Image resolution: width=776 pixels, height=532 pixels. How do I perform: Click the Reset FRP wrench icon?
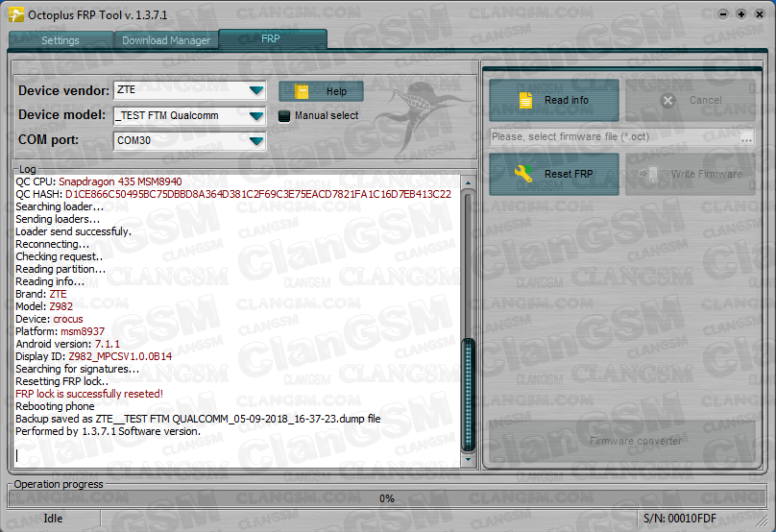(x=523, y=174)
